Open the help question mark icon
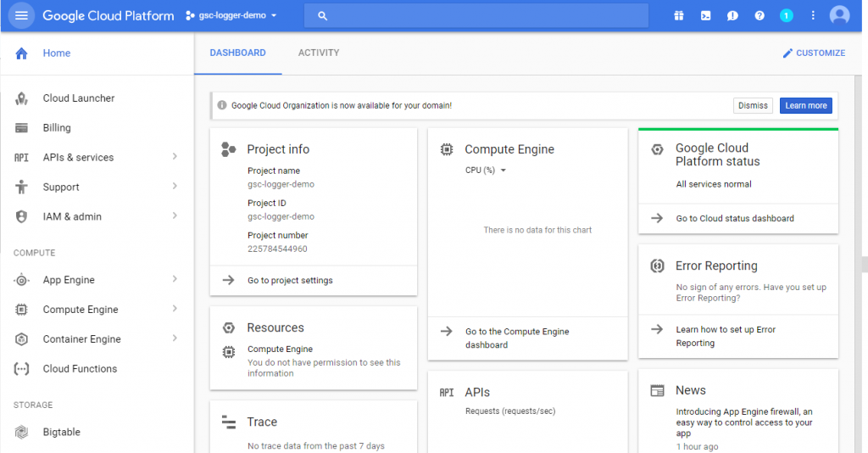 tap(759, 15)
